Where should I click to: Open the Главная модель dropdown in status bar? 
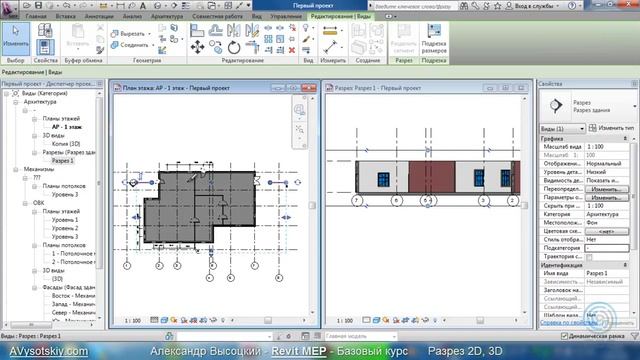coord(361,336)
